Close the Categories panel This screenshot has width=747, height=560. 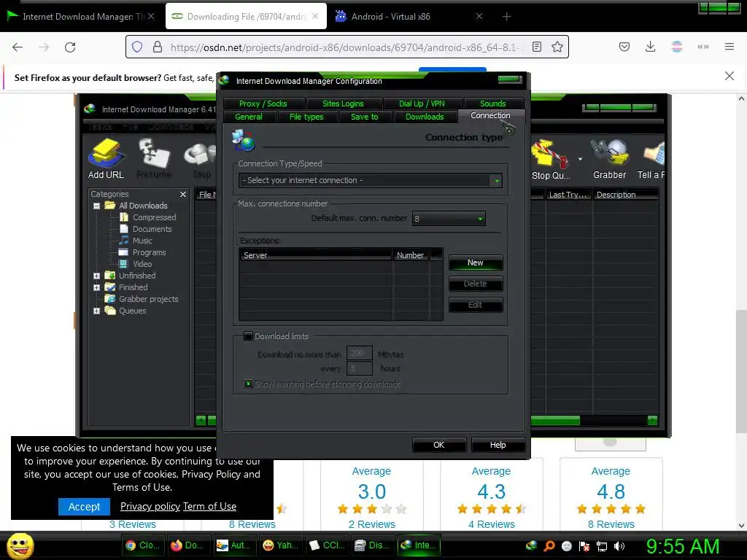(x=183, y=194)
